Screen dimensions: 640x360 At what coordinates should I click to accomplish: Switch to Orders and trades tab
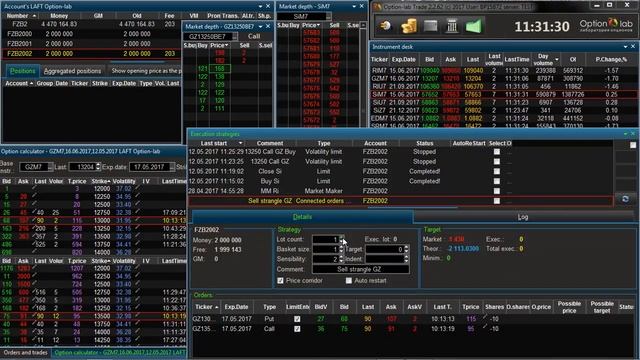[x=25, y=353]
